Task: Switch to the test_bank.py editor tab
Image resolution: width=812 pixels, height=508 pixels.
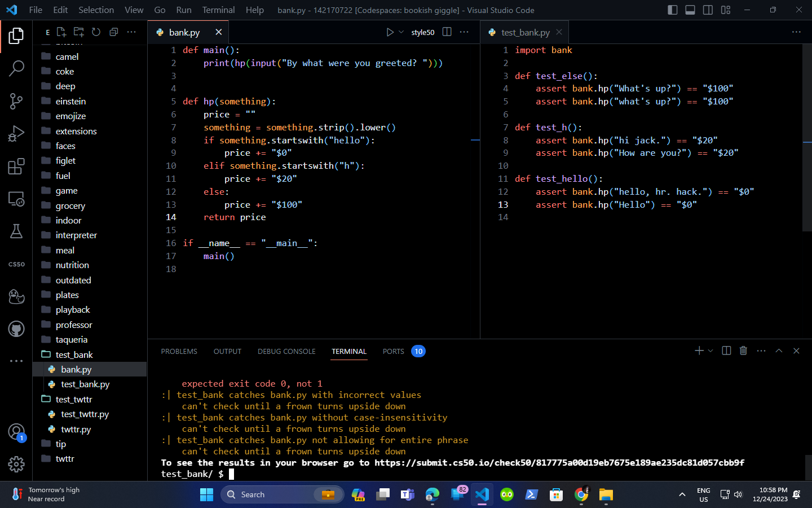Action: pyautogui.click(x=525, y=33)
